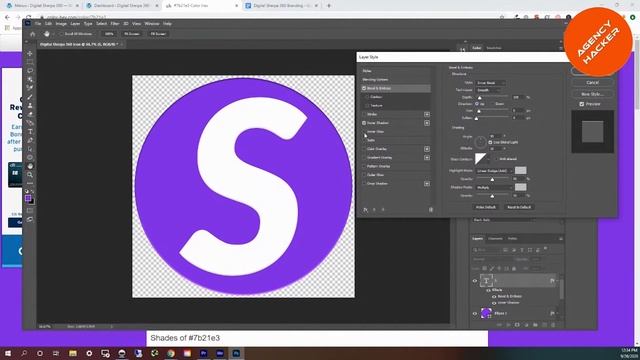The image size is (640, 360).
Task: Click the Chrome icon in Windows taskbar
Action: pyautogui.click(x=171, y=353)
